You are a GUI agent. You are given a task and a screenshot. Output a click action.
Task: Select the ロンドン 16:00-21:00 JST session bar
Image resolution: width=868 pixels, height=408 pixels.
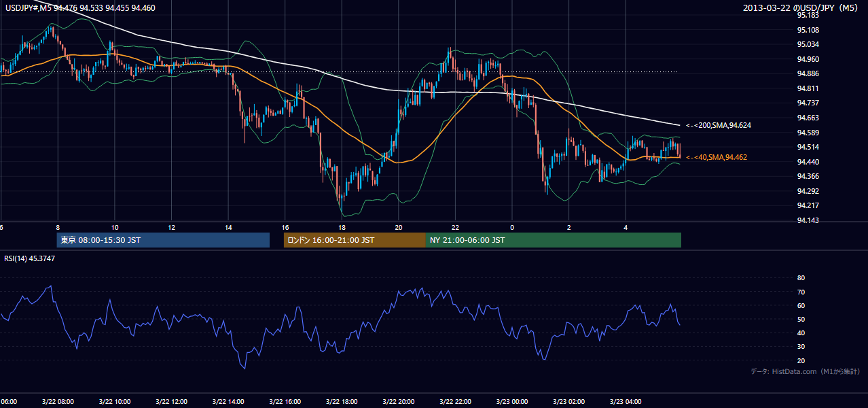point(355,240)
